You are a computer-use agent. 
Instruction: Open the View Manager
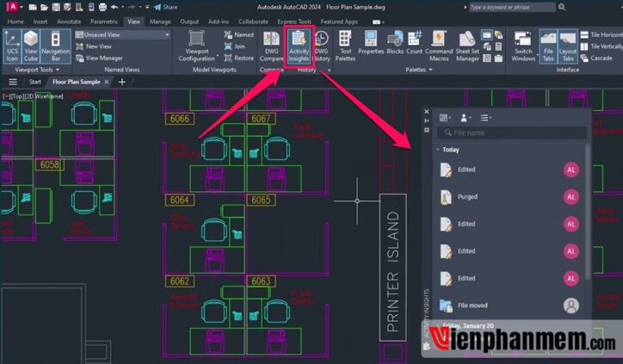click(x=99, y=58)
